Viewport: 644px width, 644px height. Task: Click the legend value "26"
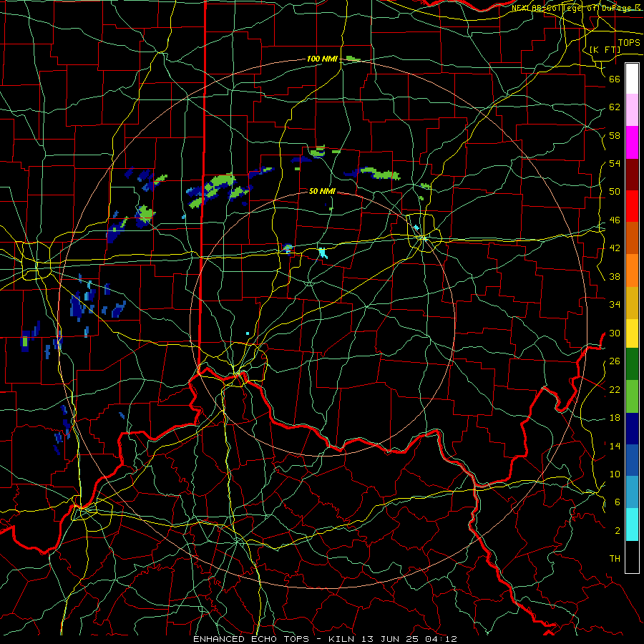(x=615, y=361)
